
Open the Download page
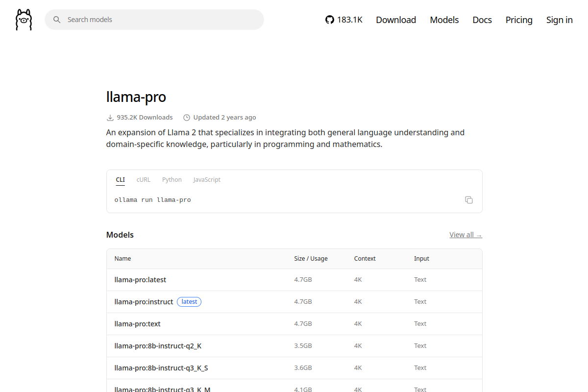coord(396,20)
